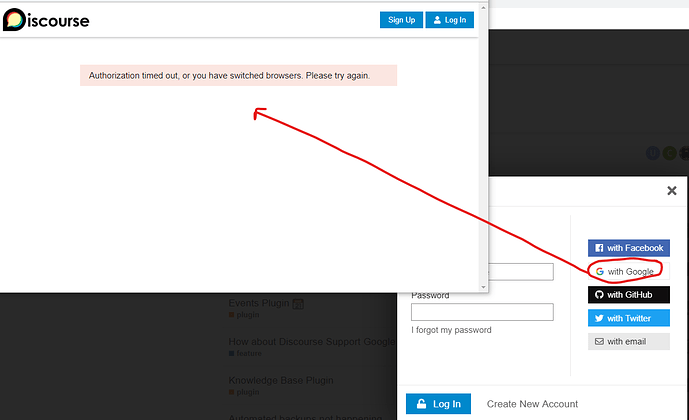689x420 pixels.
Task: Click Create New Account
Action: point(532,404)
